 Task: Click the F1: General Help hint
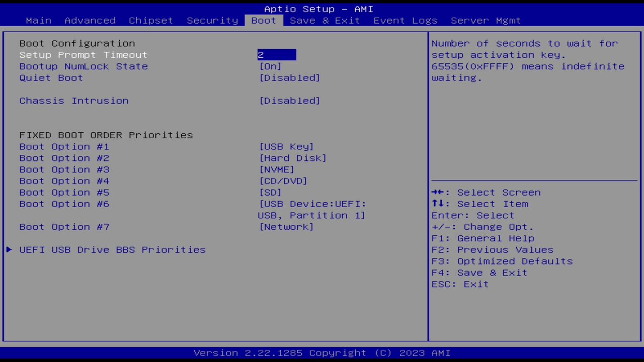point(483,238)
